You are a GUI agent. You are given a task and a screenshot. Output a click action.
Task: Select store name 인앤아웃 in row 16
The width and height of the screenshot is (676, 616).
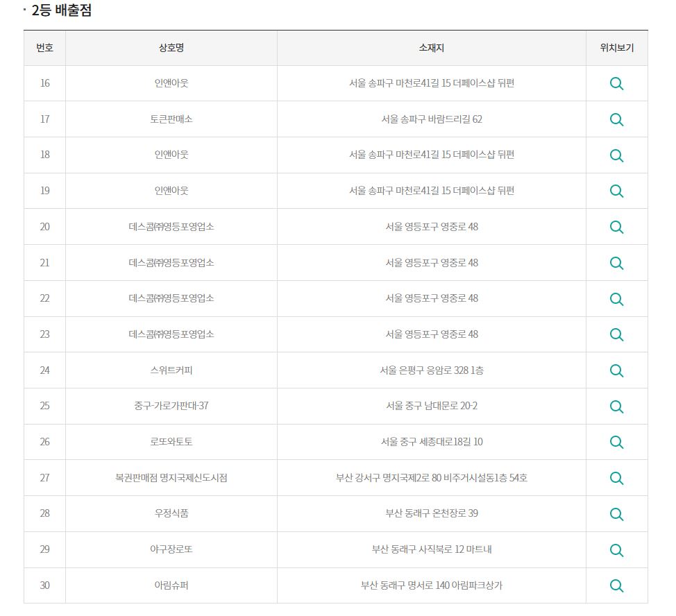(x=171, y=83)
